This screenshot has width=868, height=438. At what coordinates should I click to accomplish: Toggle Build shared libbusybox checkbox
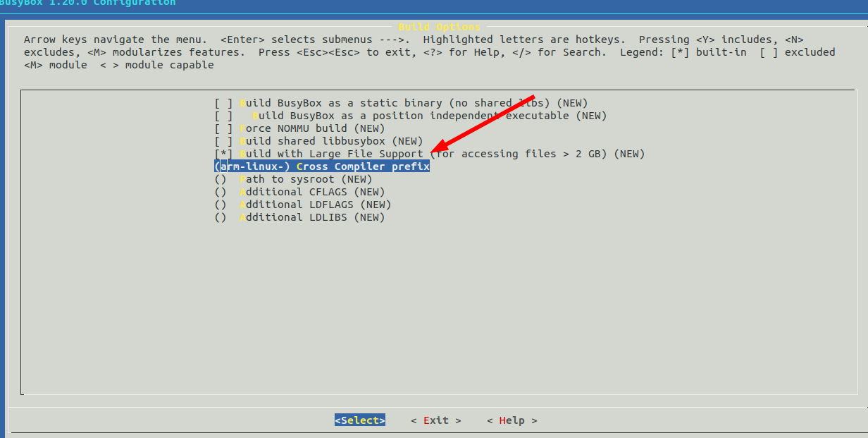click(x=223, y=141)
